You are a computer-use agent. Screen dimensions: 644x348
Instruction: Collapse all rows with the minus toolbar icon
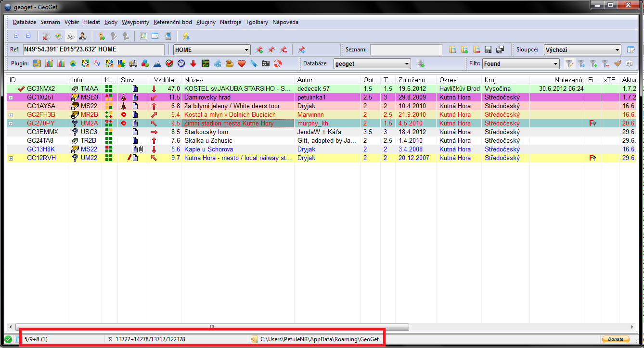tap(28, 36)
